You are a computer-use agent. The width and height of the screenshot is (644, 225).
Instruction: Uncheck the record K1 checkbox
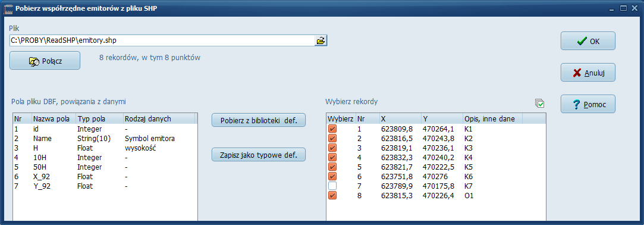pyautogui.click(x=332, y=129)
